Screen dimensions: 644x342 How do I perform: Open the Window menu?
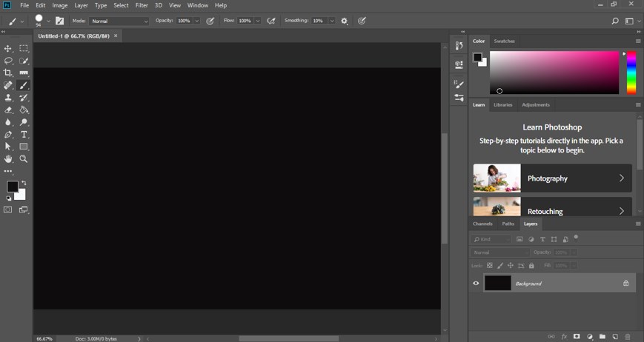pos(198,5)
